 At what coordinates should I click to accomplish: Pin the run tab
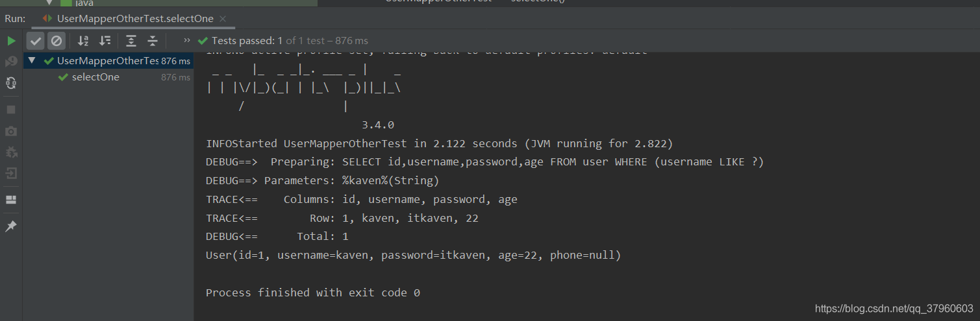(x=11, y=226)
